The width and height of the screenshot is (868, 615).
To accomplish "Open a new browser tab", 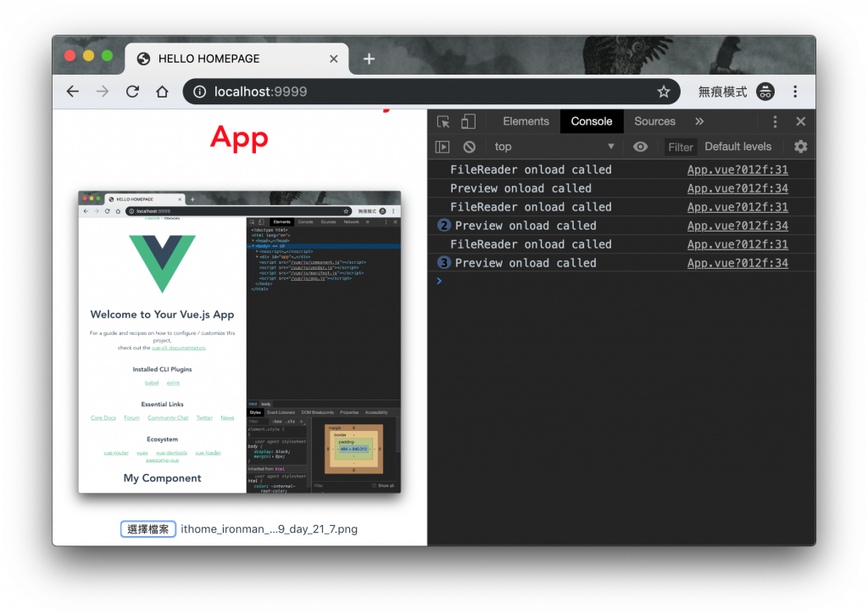I will (x=370, y=59).
